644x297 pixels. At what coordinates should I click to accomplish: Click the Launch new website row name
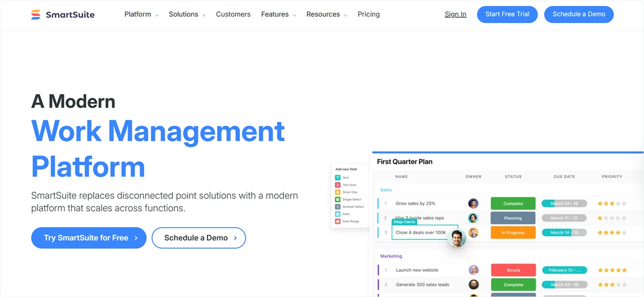coord(417,270)
